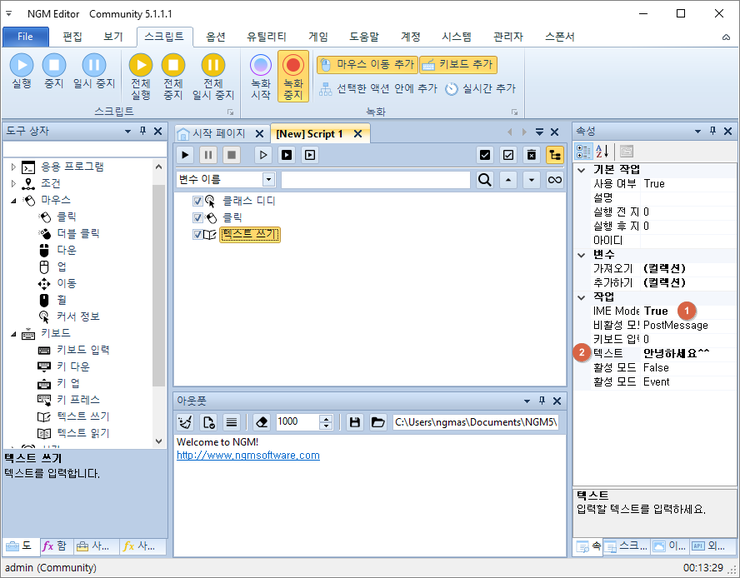Click script editor stop button
This screenshot has width=740, height=578.
point(231,155)
